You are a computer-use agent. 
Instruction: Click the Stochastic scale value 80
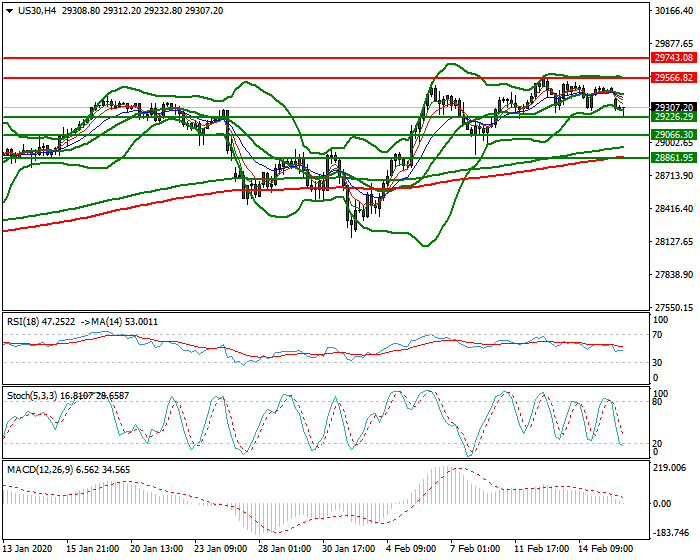tap(657, 402)
